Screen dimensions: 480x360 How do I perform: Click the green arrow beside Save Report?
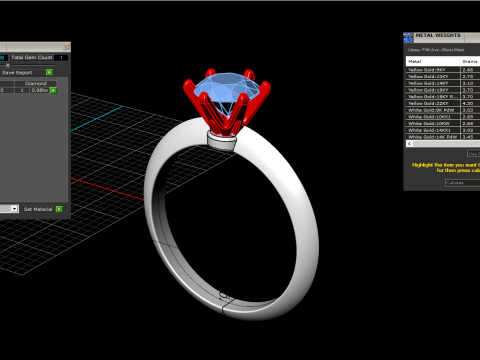click(49, 72)
